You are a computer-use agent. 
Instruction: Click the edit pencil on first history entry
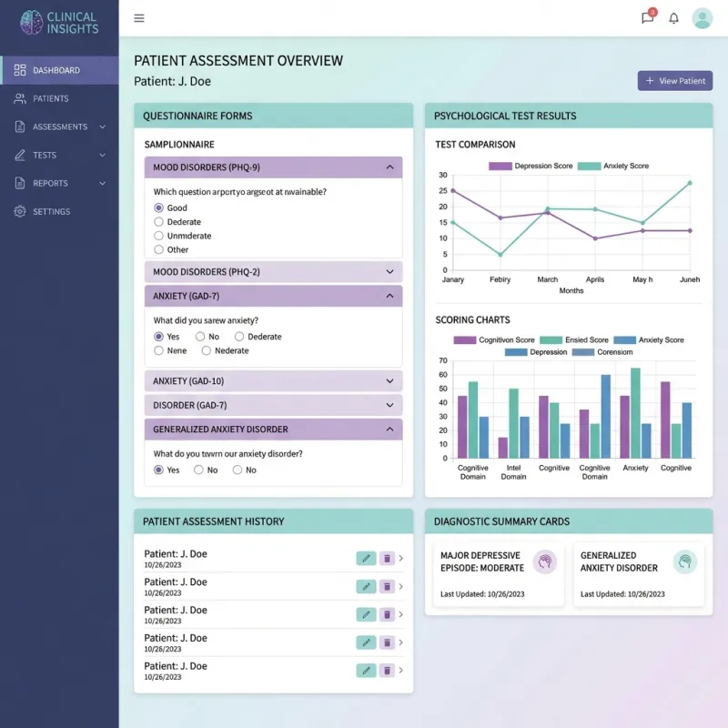tap(366, 559)
